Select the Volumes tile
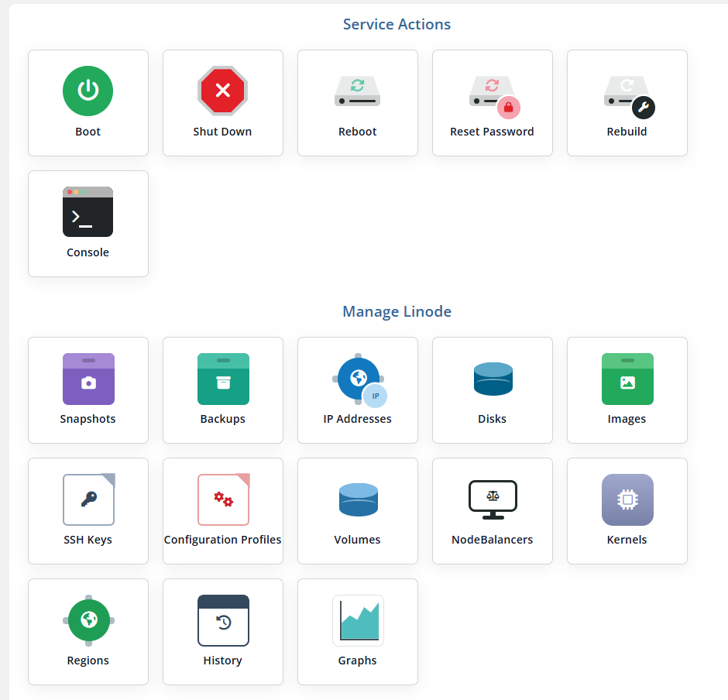This screenshot has height=700, width=728. coord(358,511)
